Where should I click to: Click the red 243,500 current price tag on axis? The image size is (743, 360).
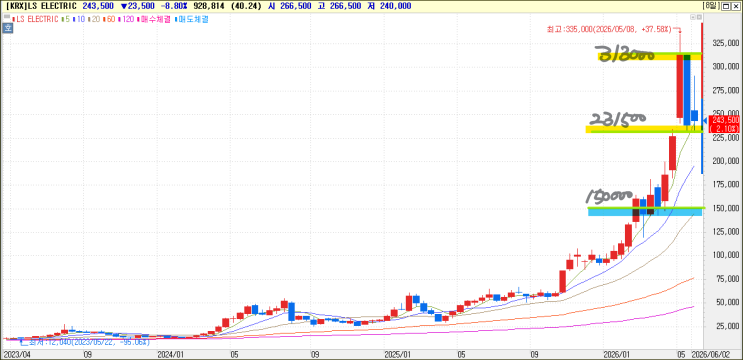pyautogui.click(x=724, y=124)
